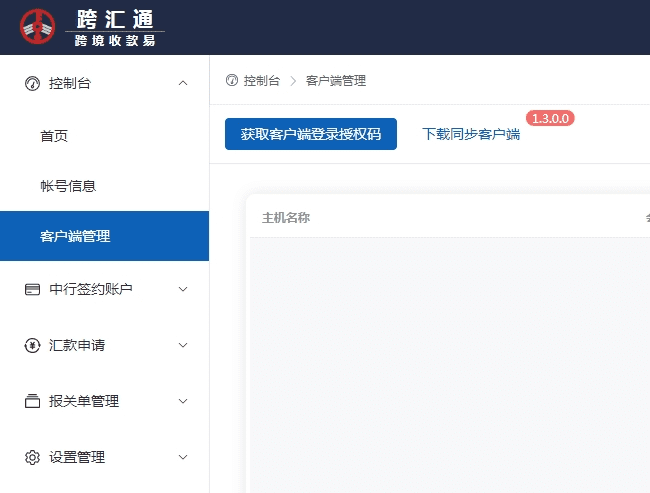Click the 主机名称 table column header
This screenshot has height=493, width=650.
pos(286,217)
